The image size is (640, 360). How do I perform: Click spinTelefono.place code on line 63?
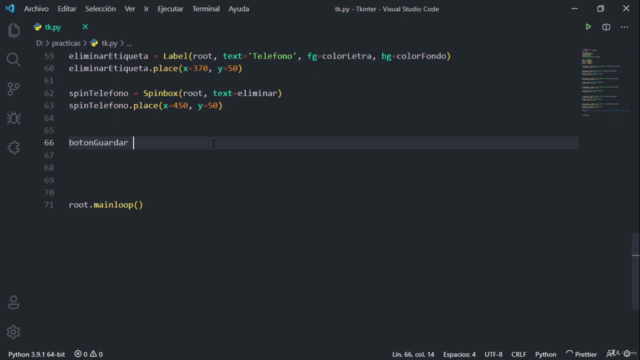146,105
